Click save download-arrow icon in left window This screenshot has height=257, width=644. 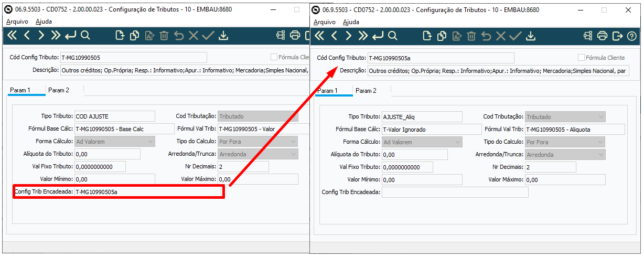pyautogui.click(x=223, y=36)
